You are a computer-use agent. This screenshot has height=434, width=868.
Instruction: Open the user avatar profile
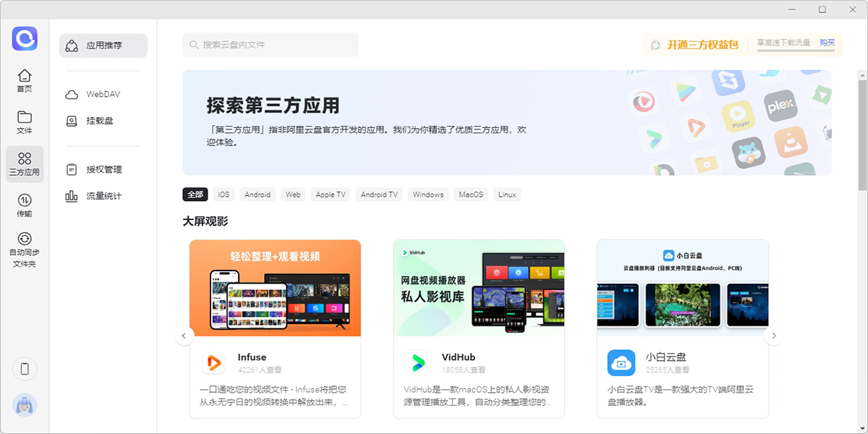(25, 406)
